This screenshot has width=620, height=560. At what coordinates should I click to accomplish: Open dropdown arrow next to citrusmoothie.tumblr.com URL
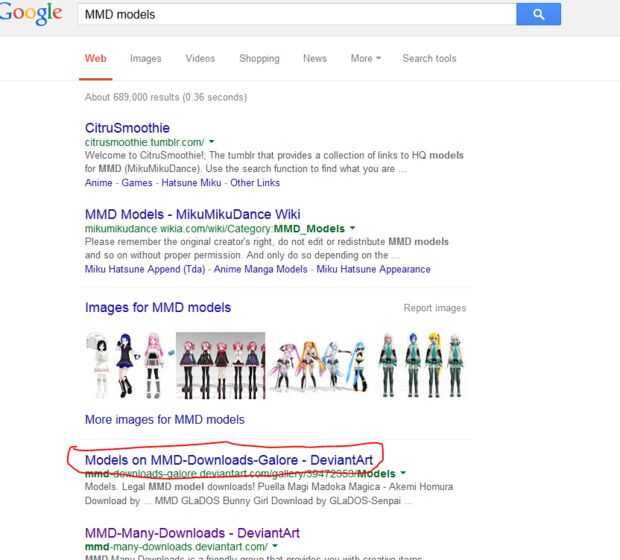pyautogui.click(x=212, y=142)
